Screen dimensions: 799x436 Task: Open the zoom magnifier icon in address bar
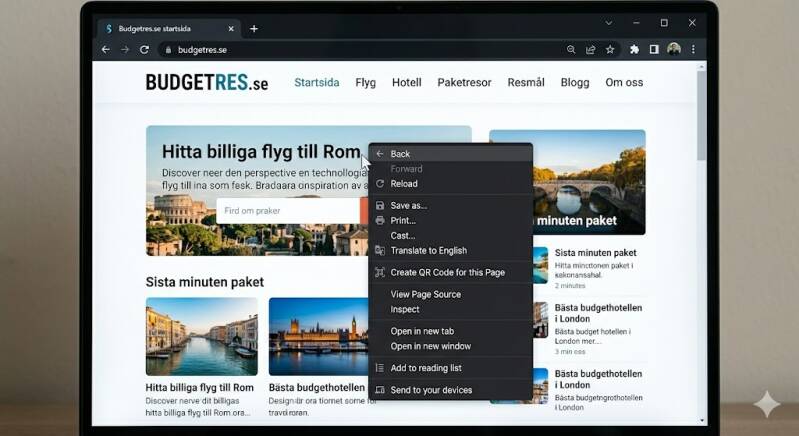(571, 49)
